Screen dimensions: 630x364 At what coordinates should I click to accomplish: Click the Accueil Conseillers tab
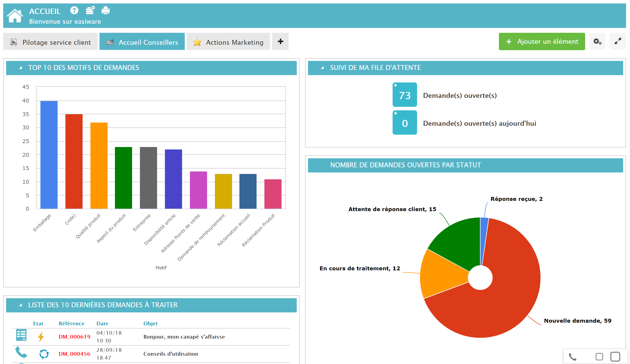tap(142, 42)
